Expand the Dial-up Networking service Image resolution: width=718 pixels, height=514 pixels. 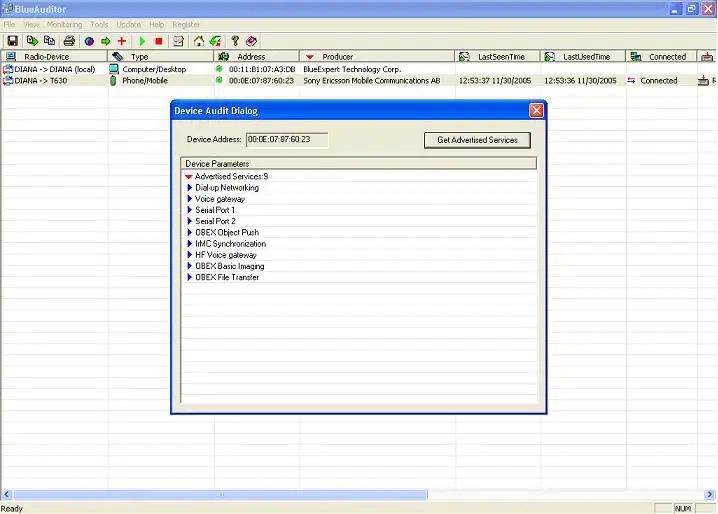189,188
